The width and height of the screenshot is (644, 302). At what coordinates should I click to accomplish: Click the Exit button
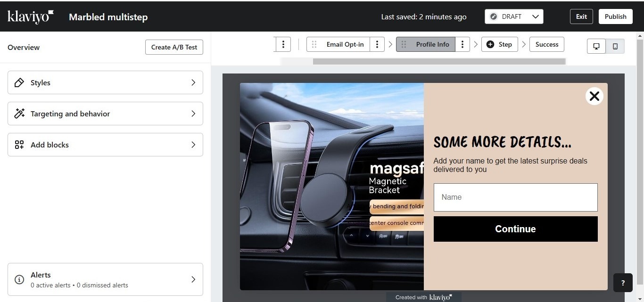click(581, 16)
